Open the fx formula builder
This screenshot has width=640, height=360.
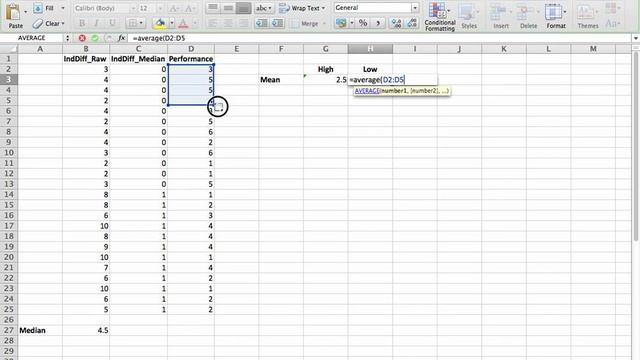point(121,38)
